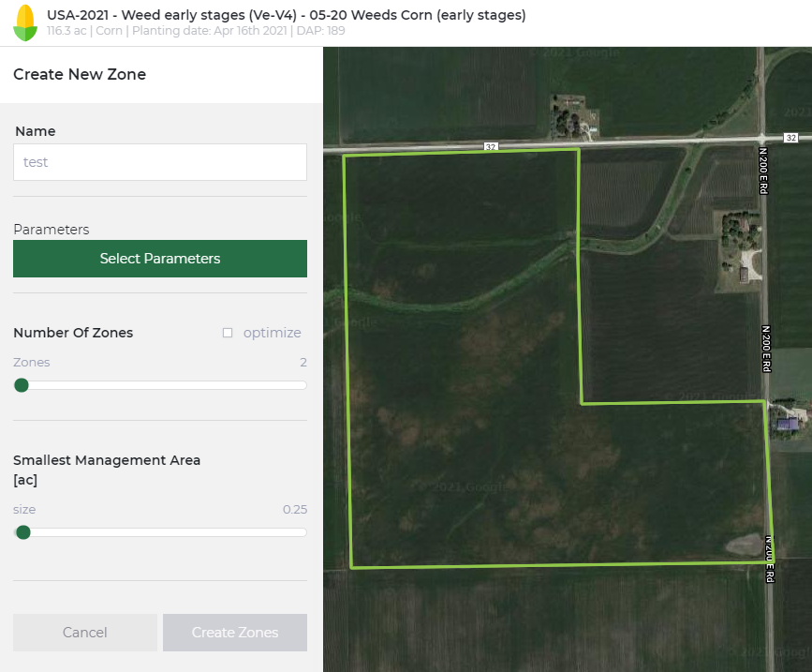Click the route 32 marker above the field

coord(491,146)
